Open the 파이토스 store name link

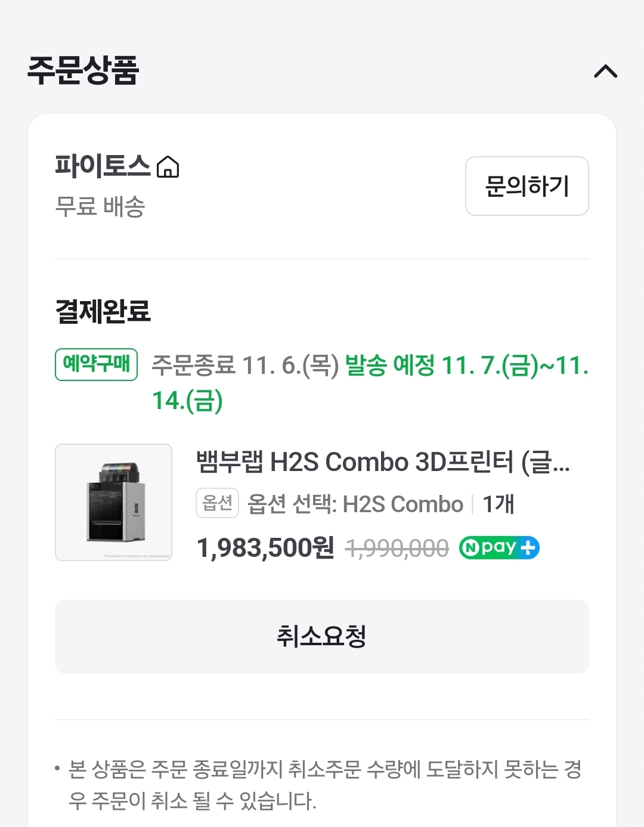pos(103,166)
